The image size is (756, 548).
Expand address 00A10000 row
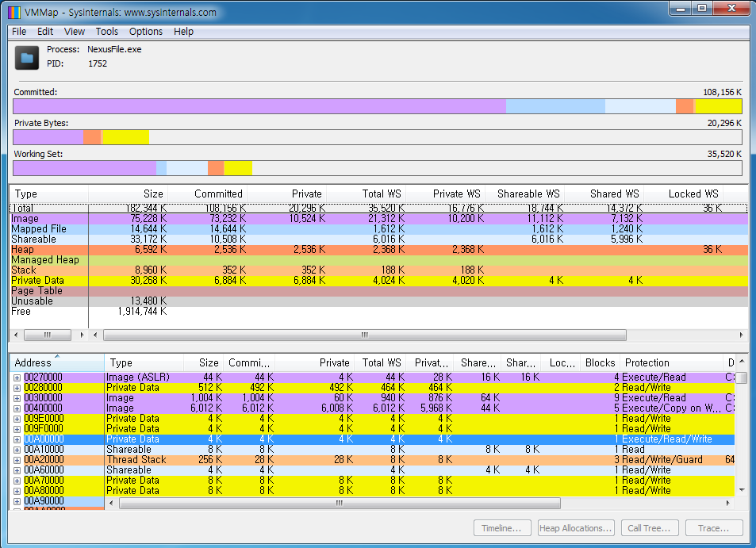pos(17,450)
